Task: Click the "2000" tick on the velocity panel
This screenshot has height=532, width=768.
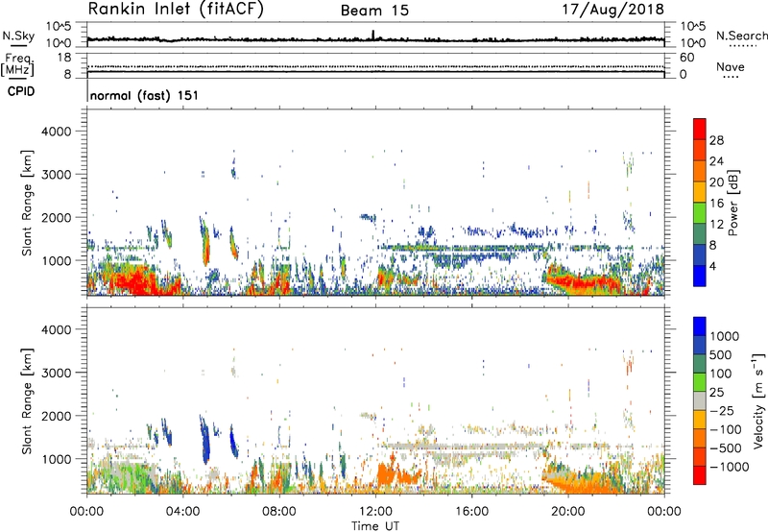Action: (56, 416)
